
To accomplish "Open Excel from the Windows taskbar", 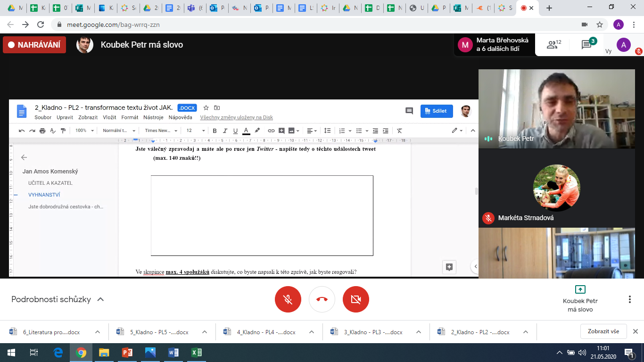I will click(197, 353).
